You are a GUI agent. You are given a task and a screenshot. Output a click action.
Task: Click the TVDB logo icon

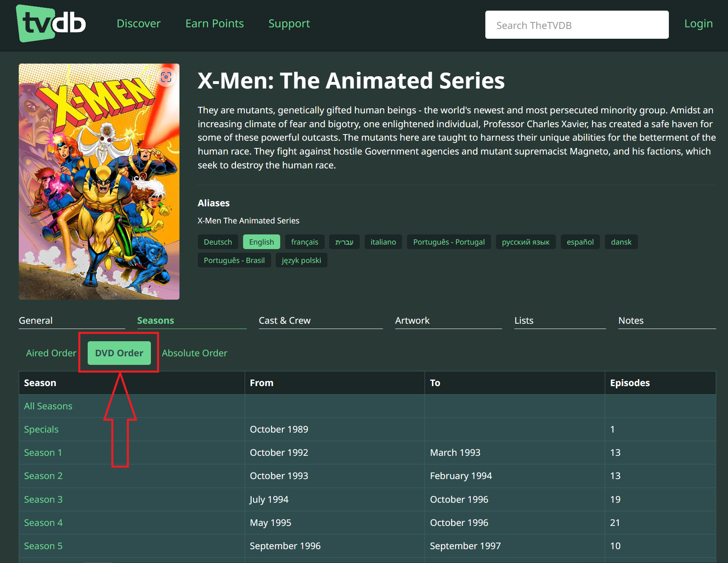(51, 24)
